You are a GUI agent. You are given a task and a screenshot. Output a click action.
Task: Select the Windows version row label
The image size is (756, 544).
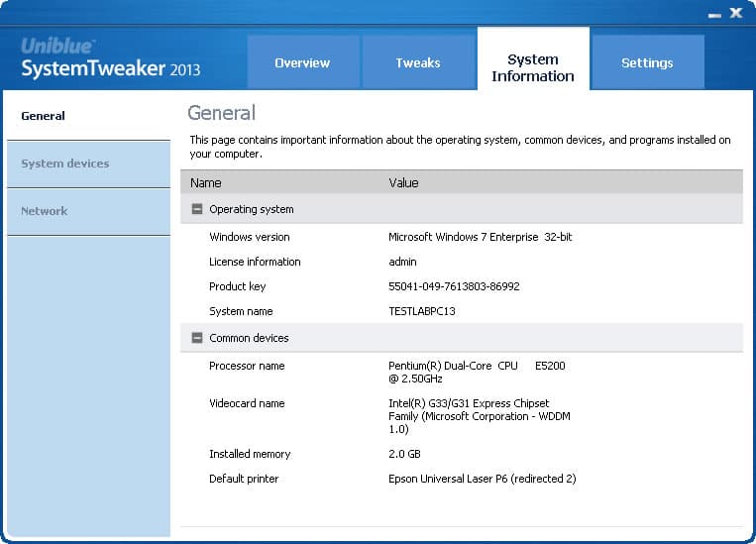[x=250, y=237]
